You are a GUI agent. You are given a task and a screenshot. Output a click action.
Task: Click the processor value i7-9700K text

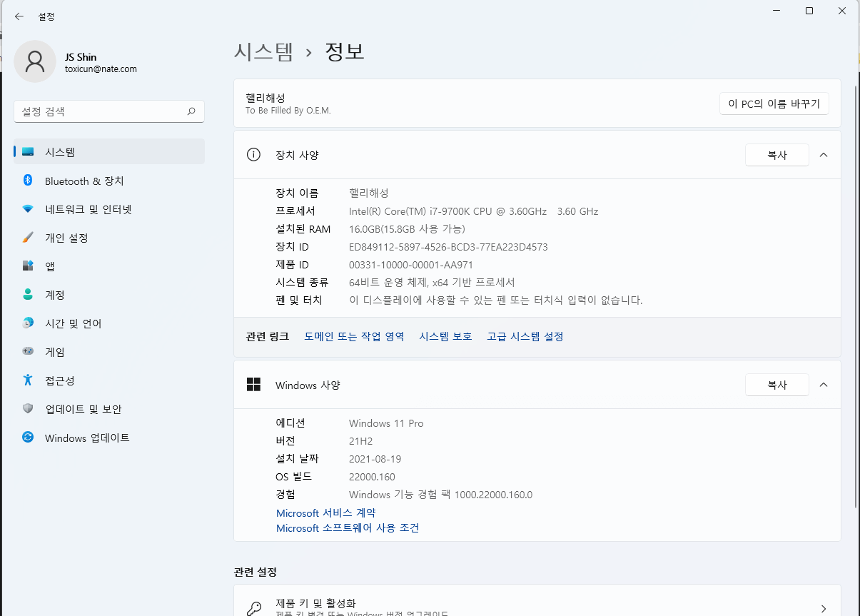[x=473, y=211]
